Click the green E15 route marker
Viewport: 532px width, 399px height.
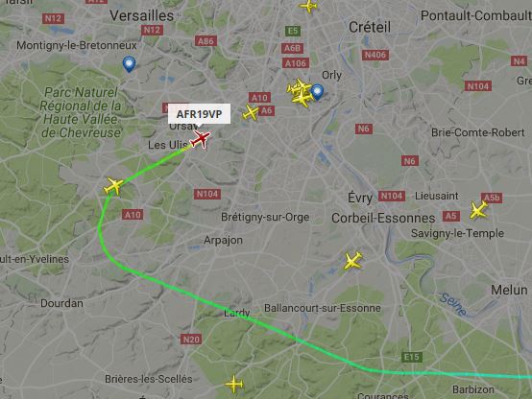(412, 357)
